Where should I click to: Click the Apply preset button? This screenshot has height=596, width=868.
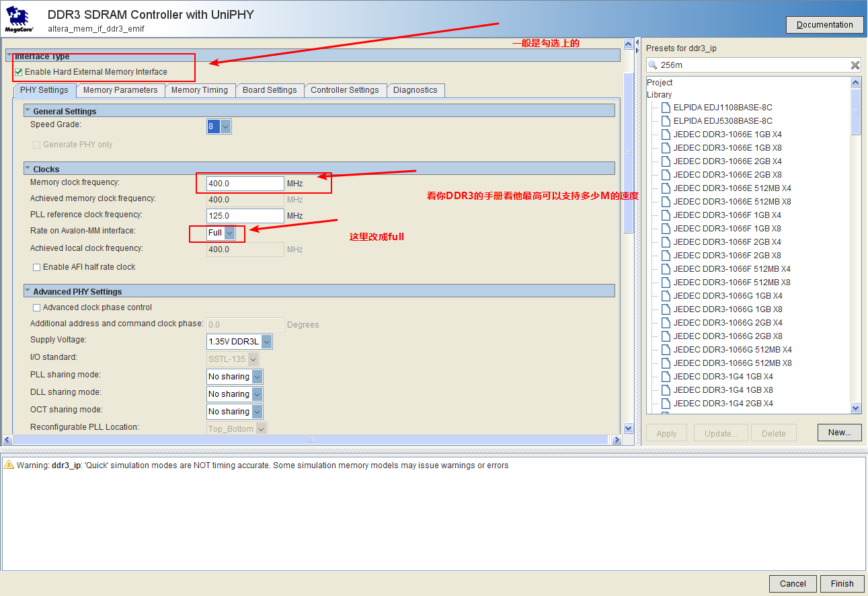[x=666, y=433]
